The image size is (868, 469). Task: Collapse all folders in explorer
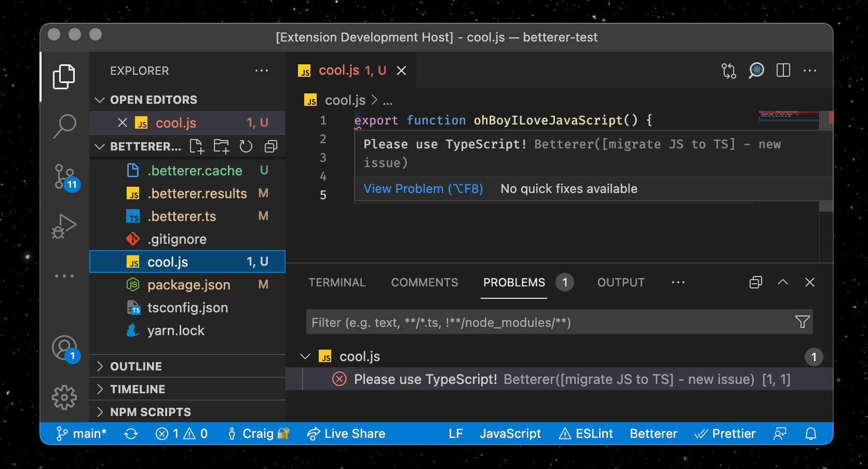(270, 147)
